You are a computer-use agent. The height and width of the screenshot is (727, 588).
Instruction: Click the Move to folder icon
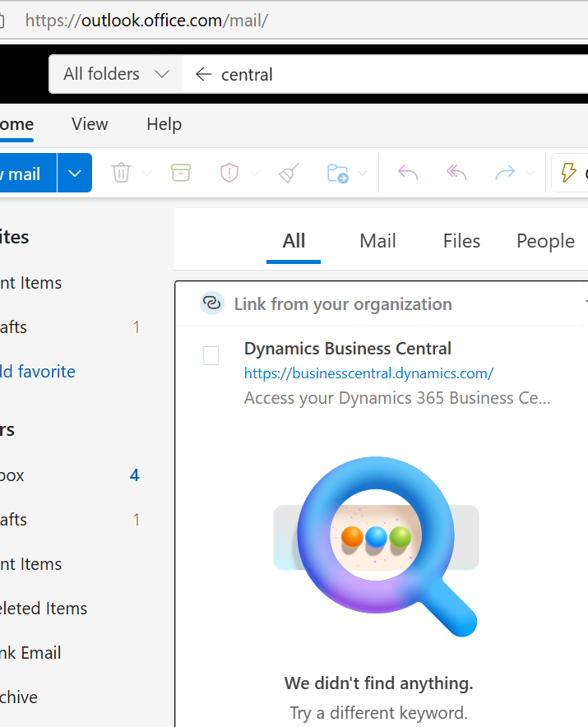click(x=338, y=174)
